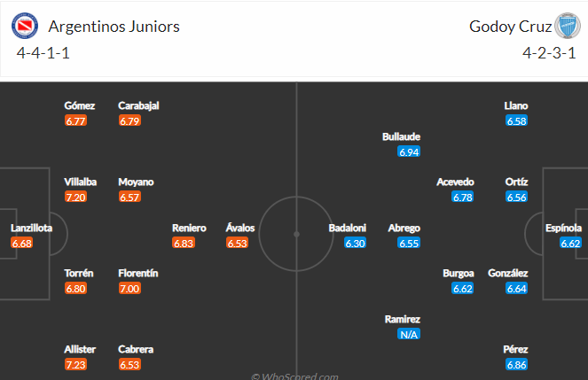Select goalkeeper Espínola on the pitch
Screen dimensions: 588x380
point(563,228)
